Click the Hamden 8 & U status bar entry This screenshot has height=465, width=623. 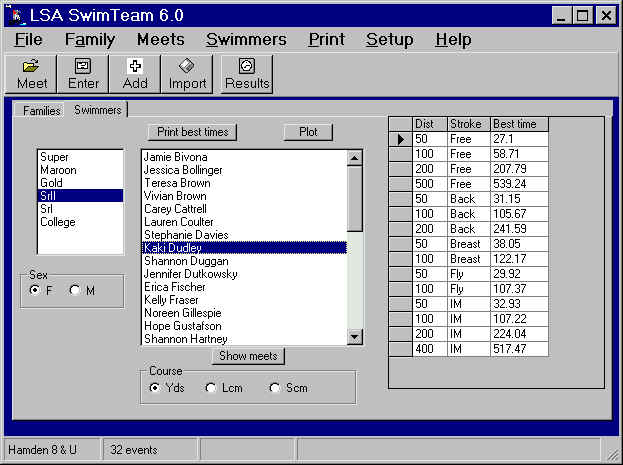[51, 450]
